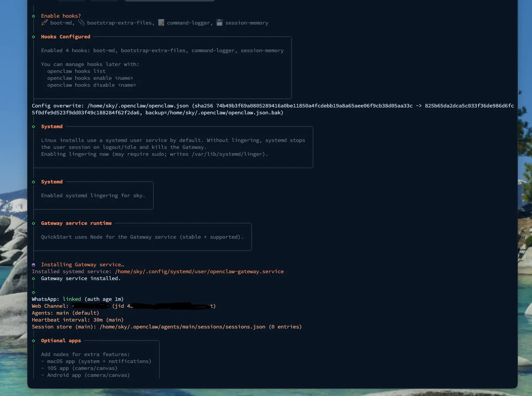Click the 'iOS app (camera/canvas)' entry

(x=79, y=368)
